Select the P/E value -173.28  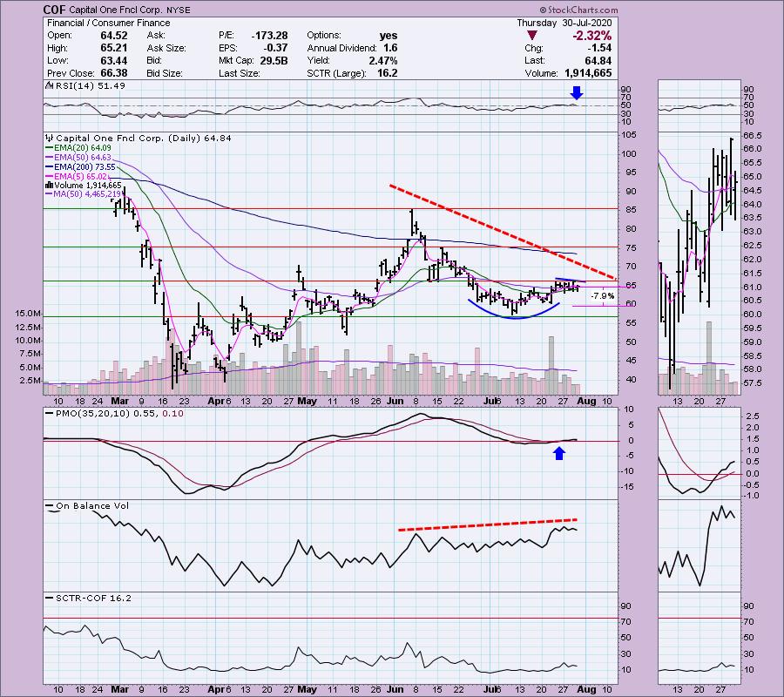pyautogui.click(x=269, y=36)
